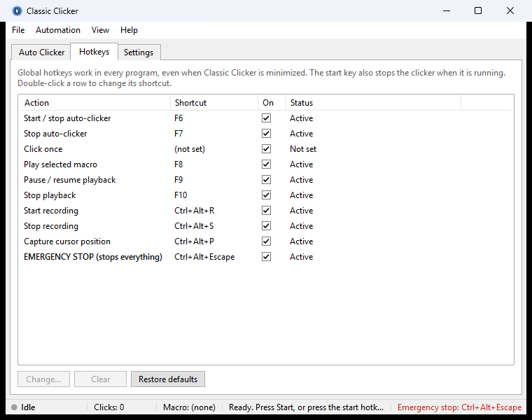Select the 'Pause / resume playback' row

click(x=266, y=180)
